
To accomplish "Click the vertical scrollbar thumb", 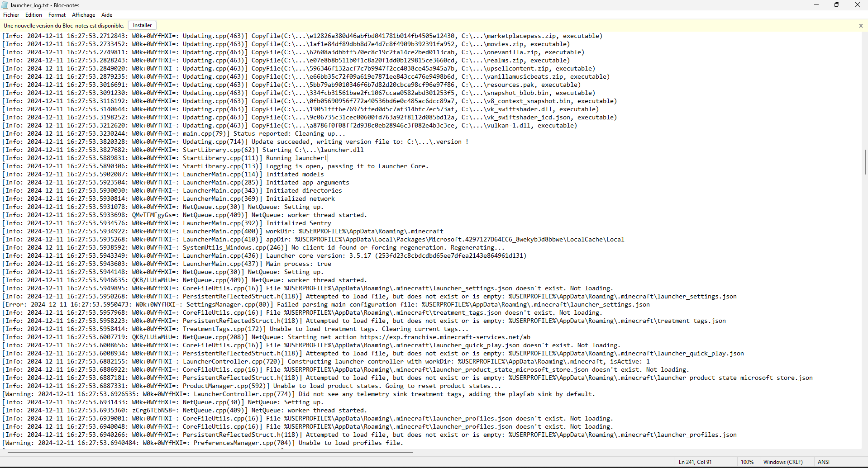I will 865,162.
